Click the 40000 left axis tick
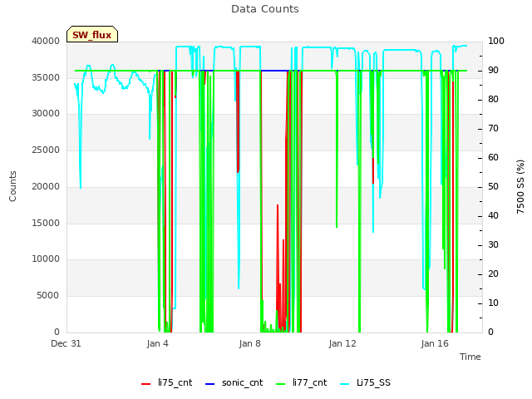Viewport: 532px width, 399px height. pyautogui.click(x=46, y=41)
